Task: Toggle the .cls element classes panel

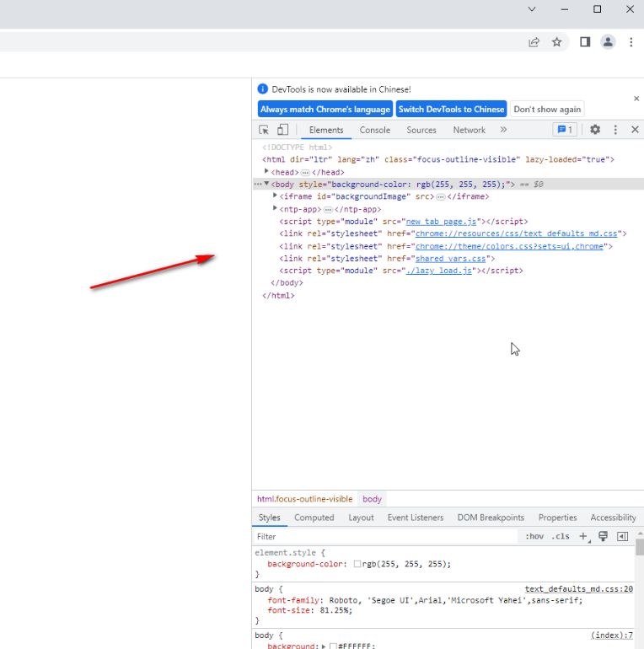Action: [561, 536]
